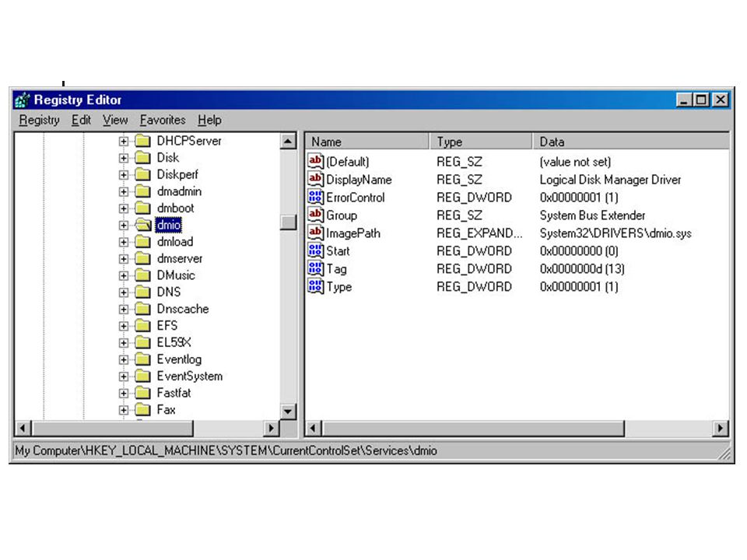Click the Start DWORD value icon

315,250
